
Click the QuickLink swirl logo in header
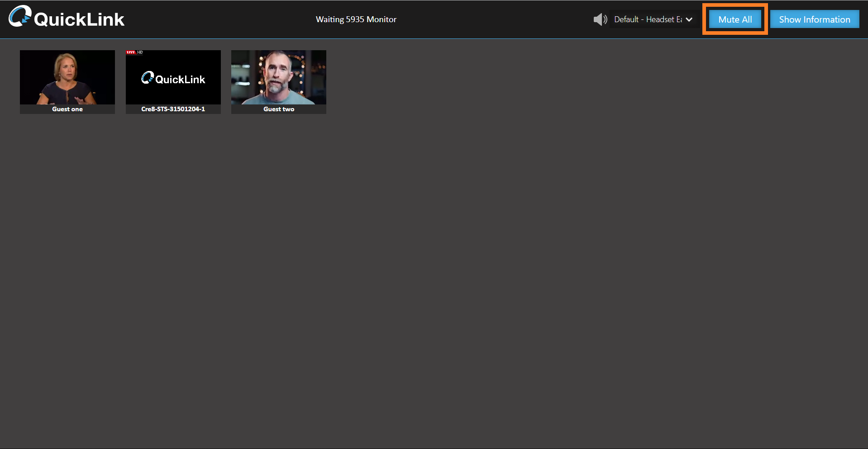[20, 17]
